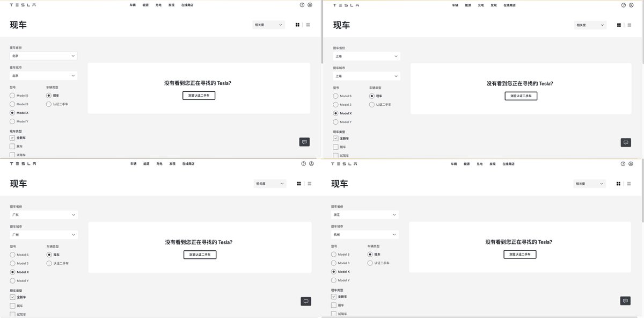
Task: Switch to grid view in the Shanghai window
Action: (x=619, y=25)
